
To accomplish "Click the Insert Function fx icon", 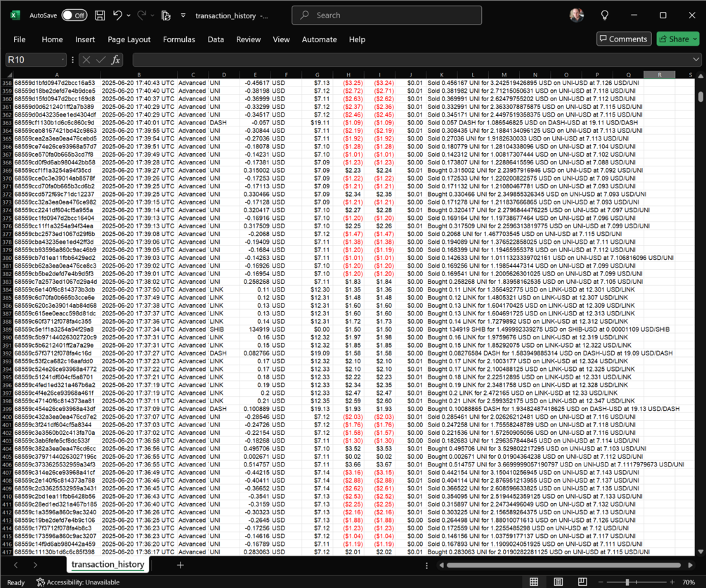I will (x=116, y=60).
